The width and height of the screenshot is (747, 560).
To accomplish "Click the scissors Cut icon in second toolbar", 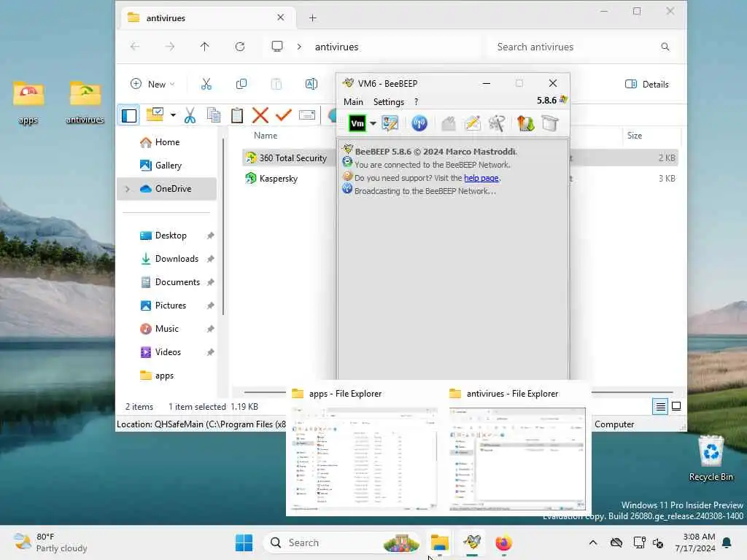I will coord(190,115).
